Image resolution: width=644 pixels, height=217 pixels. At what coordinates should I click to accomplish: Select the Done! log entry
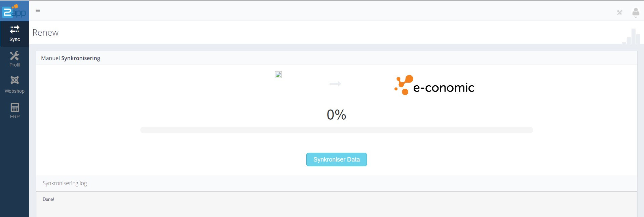48,199
